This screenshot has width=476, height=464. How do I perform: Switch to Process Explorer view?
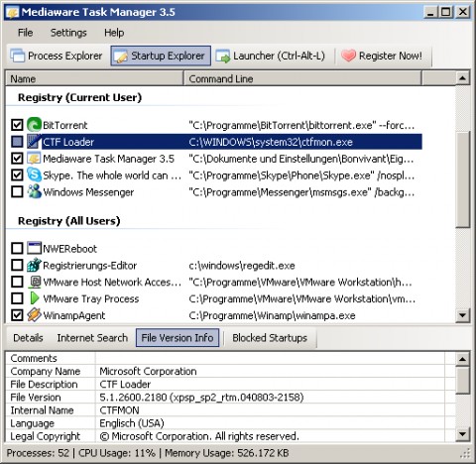(x=57, y=56)
